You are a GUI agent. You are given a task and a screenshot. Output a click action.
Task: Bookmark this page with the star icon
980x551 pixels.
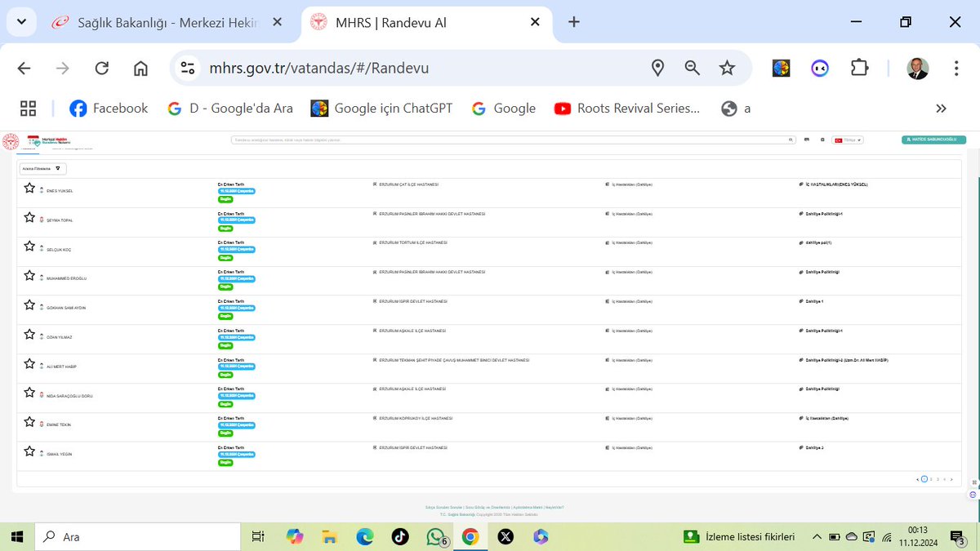pos(727,68)
